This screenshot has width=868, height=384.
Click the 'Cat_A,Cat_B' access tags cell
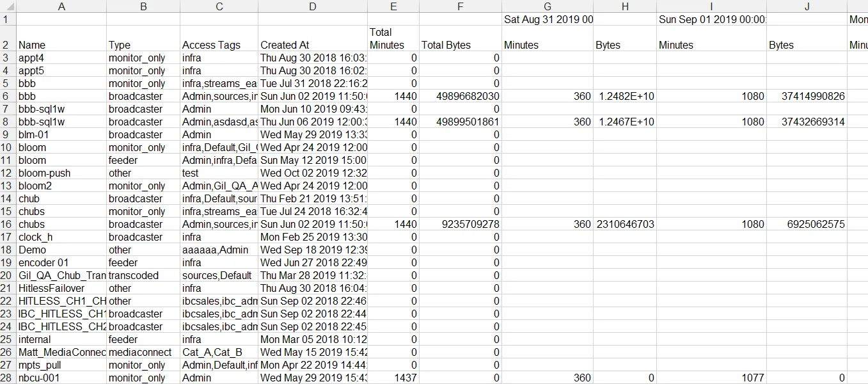[x=219, y=353]
